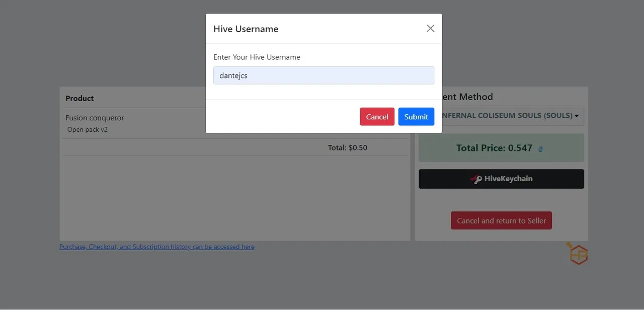Click the Product column header
The image size is (644, 310).
(79, 98)
